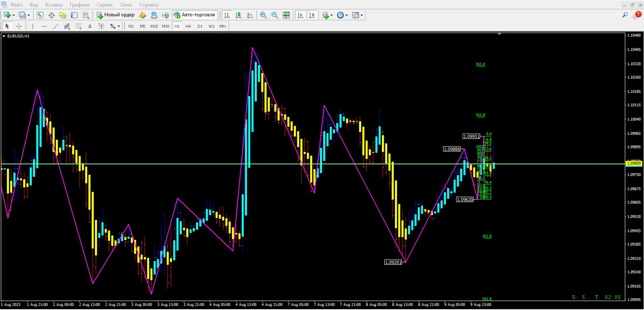Viewport: 644px width, 310px height.
Task: Open the cloud virtual hosting icon
Action: 154,15
